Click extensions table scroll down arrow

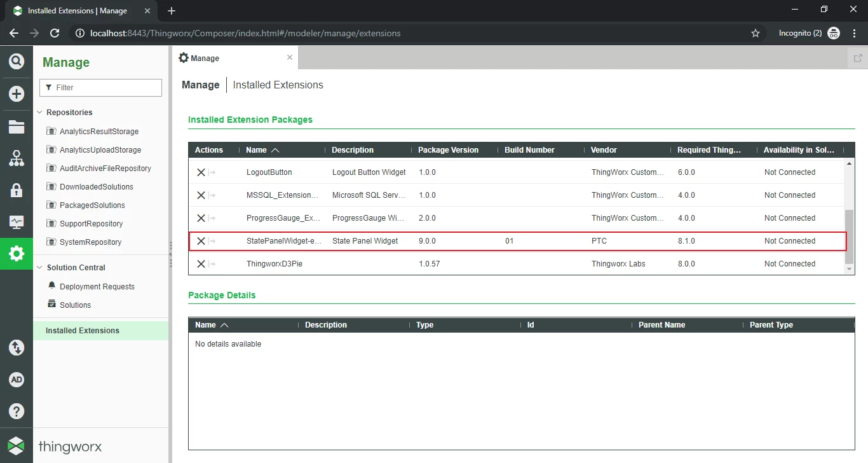(x=850, y=270)
